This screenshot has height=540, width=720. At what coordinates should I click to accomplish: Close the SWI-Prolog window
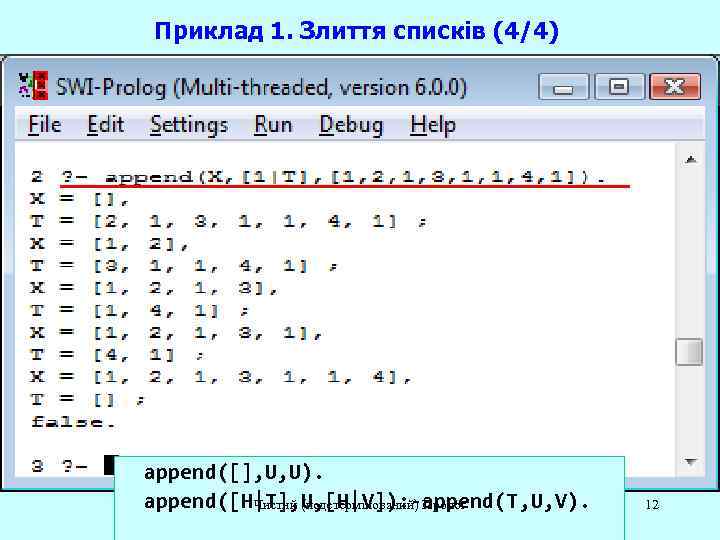pos(675,86)
